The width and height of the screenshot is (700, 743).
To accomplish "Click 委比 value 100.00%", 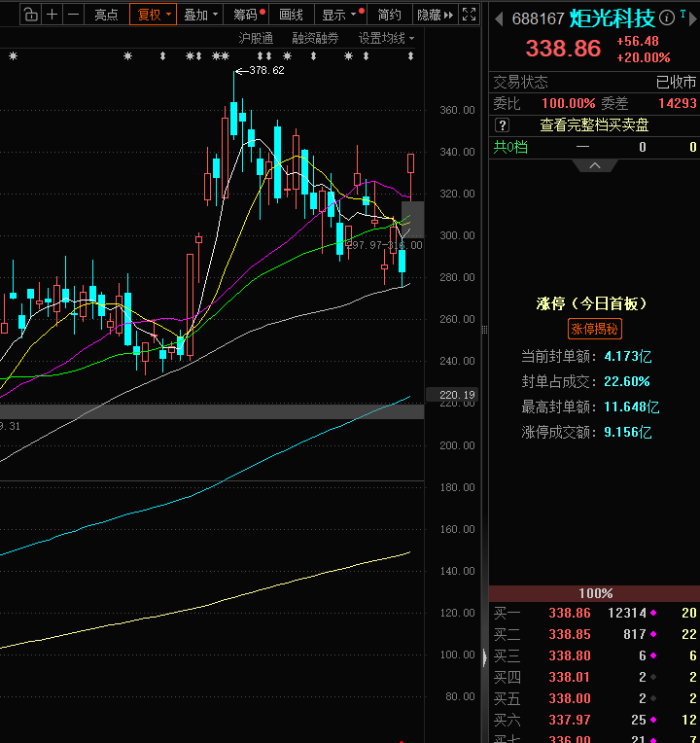I will pyautogui.click(x=569, y=103).
